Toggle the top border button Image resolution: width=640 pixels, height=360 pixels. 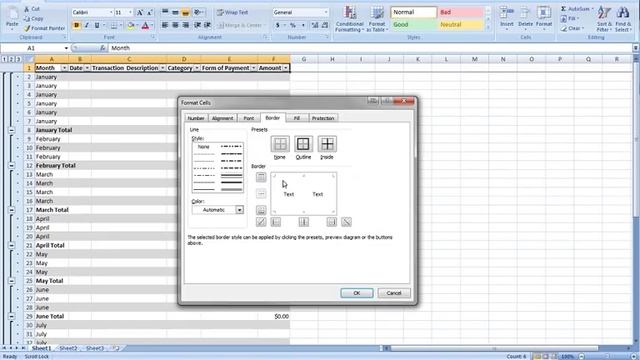(x=261, y=177)
